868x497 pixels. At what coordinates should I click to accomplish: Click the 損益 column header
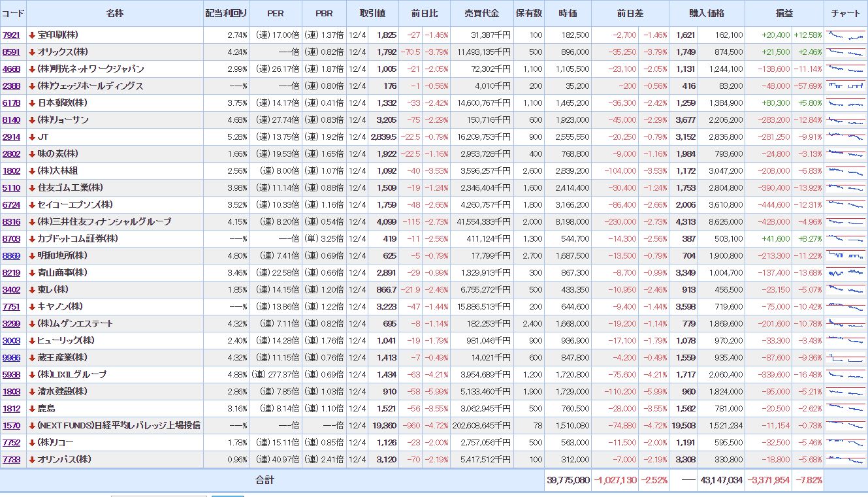point(784,14)
